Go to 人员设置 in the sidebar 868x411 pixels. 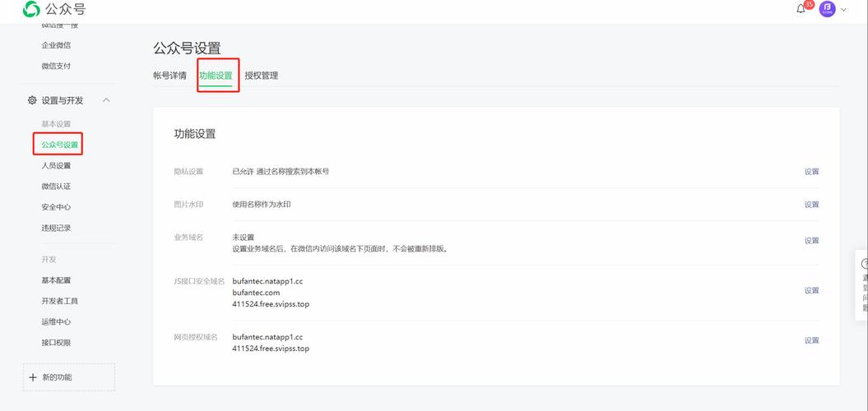(x=56, y=165)
